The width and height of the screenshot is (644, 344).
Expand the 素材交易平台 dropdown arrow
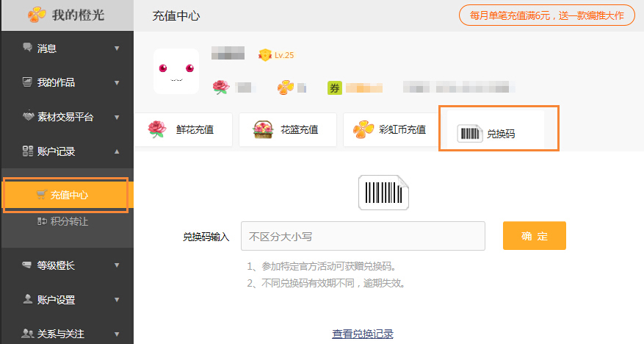116,117
